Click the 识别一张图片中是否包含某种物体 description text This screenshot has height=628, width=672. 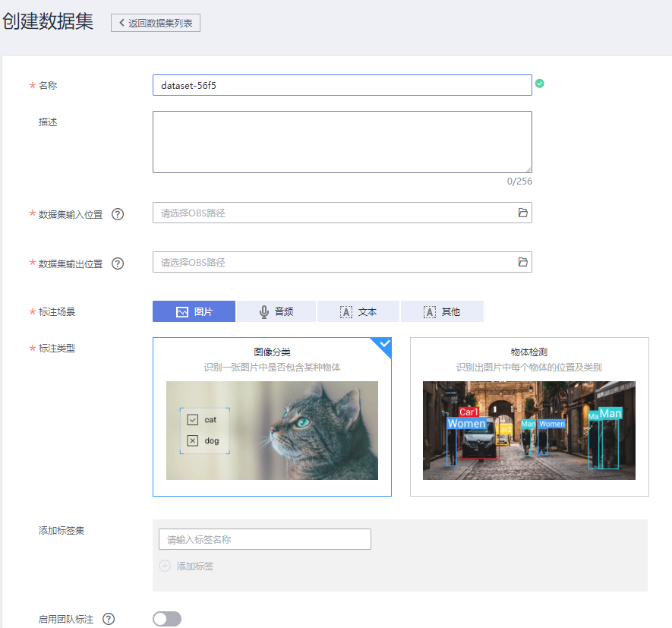(x=272, y=368)
